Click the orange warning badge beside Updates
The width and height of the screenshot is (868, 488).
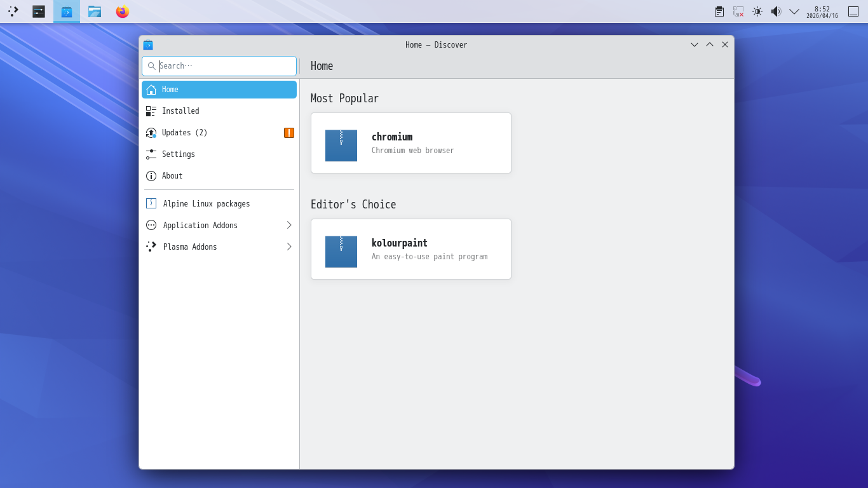289,133
